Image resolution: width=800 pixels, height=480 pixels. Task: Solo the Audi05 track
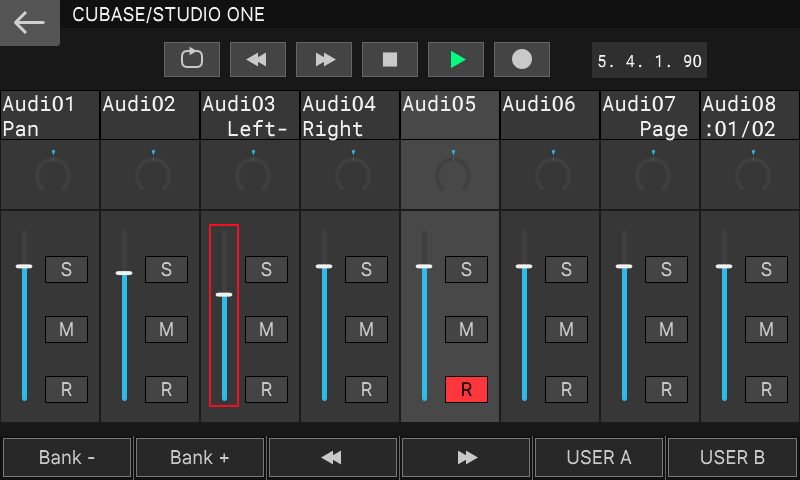466,269
